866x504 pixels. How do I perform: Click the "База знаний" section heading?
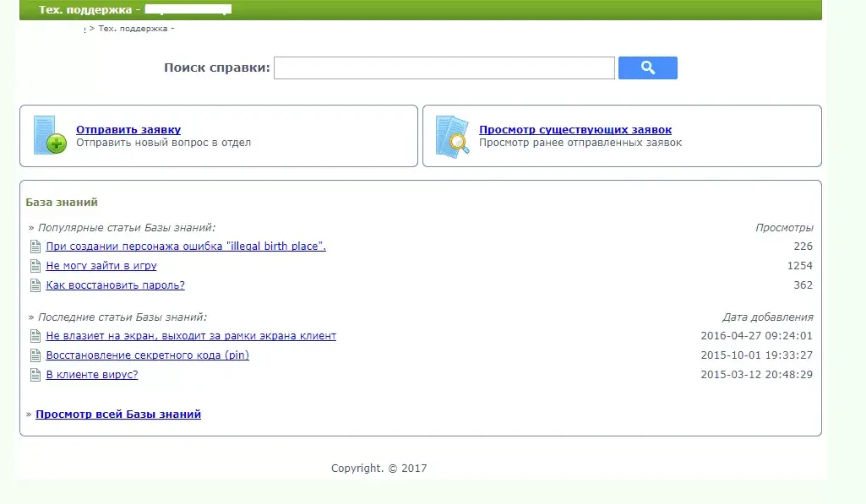tap(62, 202)
